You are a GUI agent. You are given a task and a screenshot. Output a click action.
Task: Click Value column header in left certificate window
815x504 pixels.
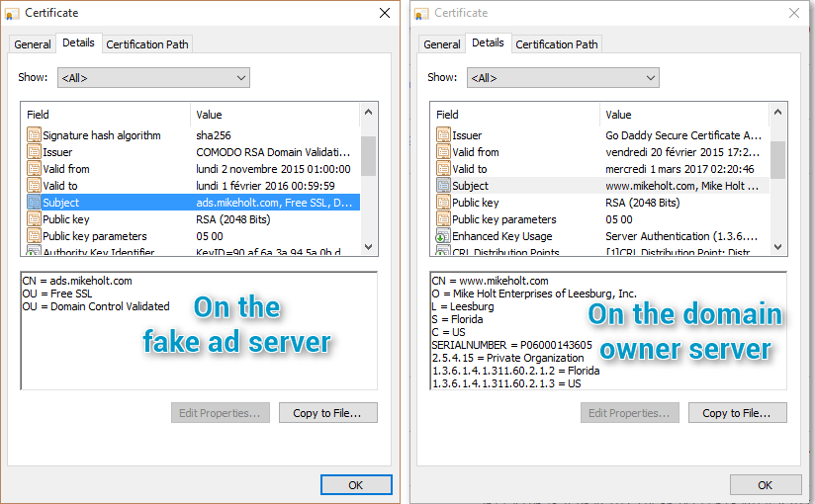275,115
